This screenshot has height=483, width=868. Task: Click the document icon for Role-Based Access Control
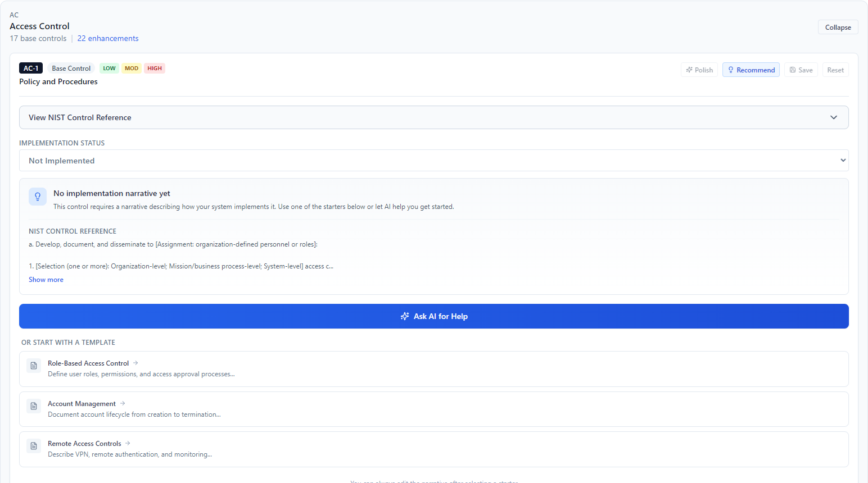[34, 366]
